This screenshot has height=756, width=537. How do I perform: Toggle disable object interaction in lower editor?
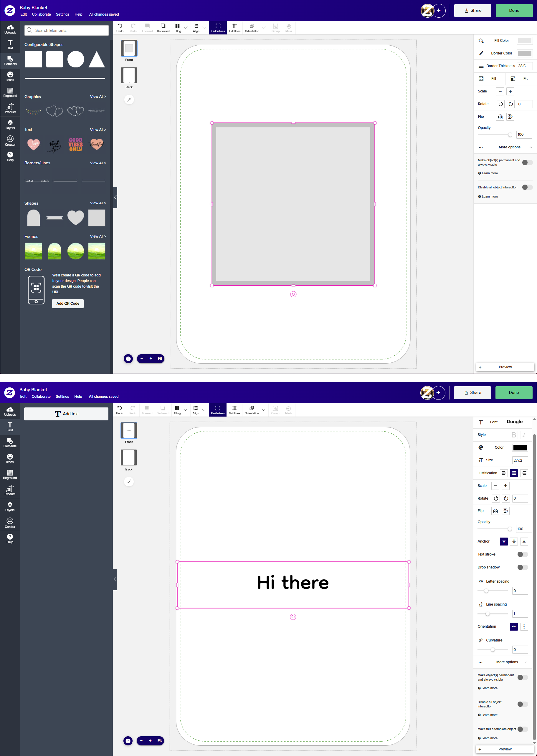(523, 704)
